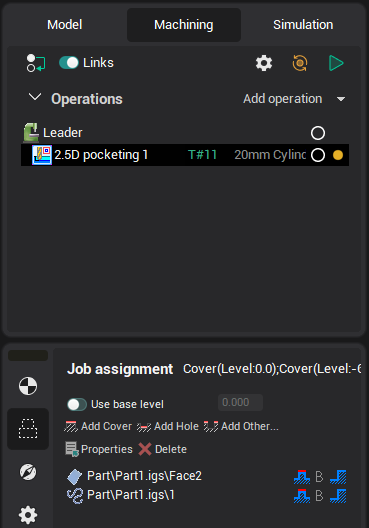Enable the Use base level toggle
369x528 pixels.
(x=77, y=404)
